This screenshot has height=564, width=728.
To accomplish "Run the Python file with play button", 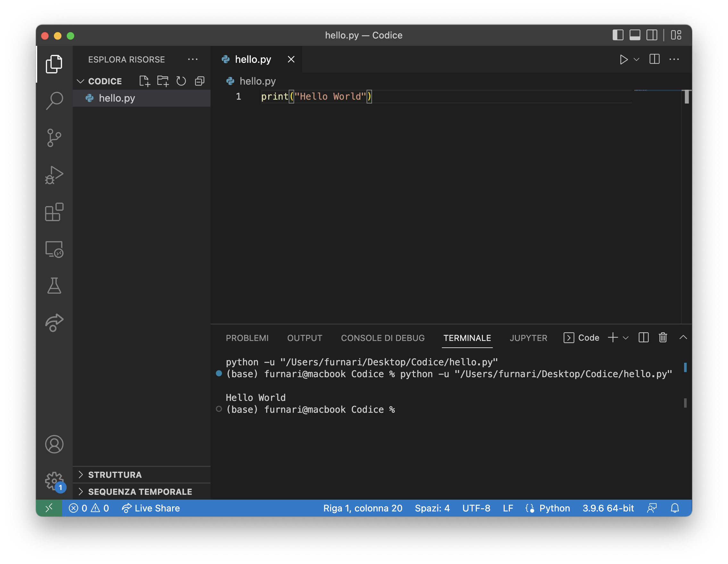I will (623, 60).
